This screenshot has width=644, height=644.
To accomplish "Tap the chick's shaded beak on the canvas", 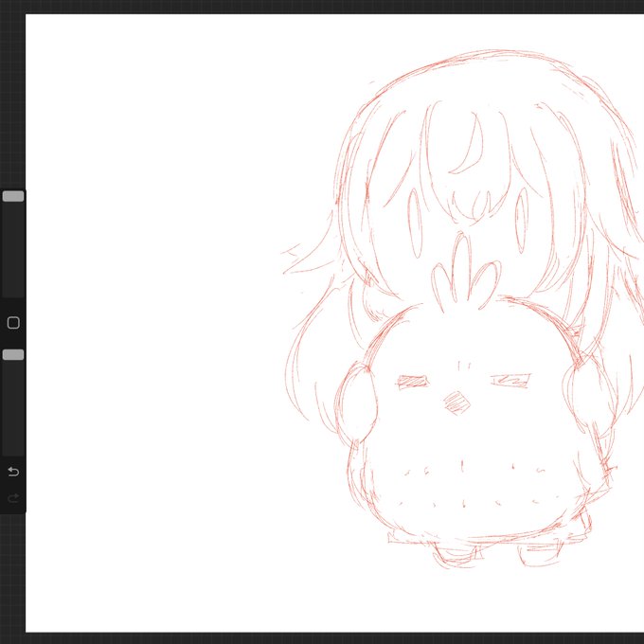I will pyautogui.click(x=456, y=402).
